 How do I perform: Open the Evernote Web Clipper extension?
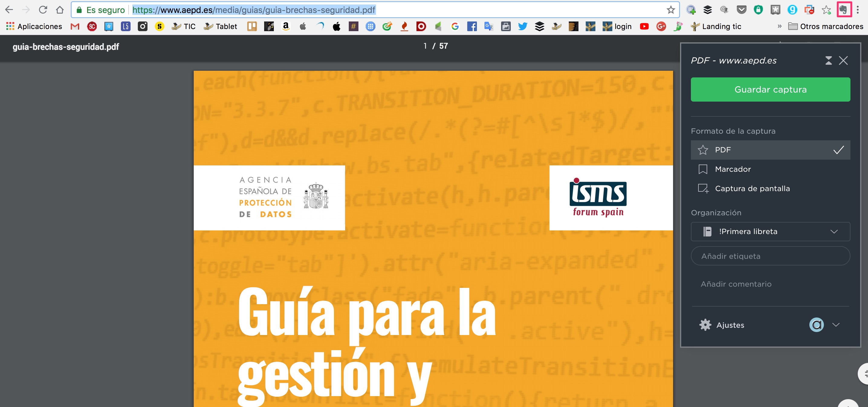click(844, 9)
